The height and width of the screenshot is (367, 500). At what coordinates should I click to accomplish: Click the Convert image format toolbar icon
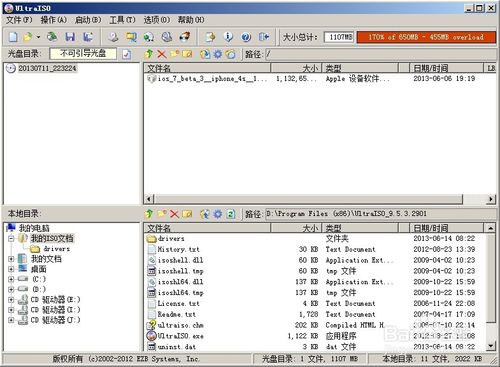tap(149, 37)
